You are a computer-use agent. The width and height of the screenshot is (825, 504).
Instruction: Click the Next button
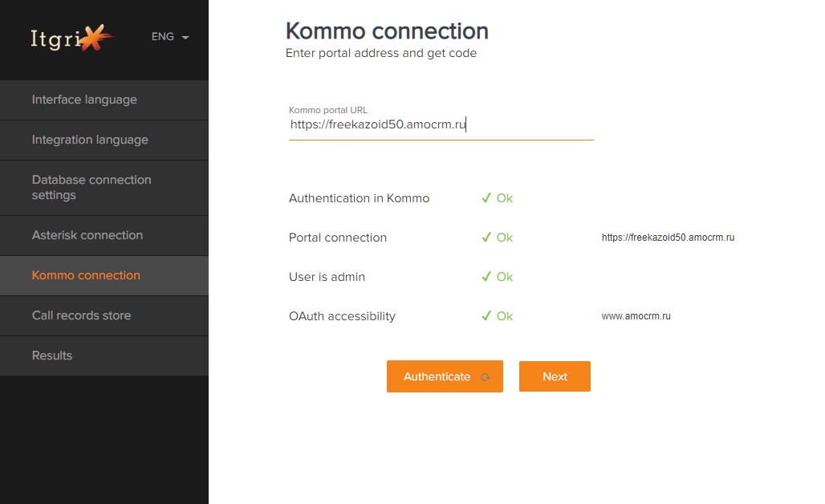click(x=555, y=376)
